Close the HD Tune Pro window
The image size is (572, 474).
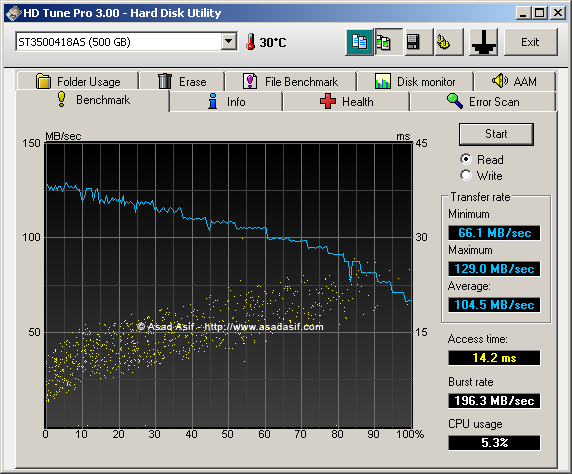click(558, 13)
